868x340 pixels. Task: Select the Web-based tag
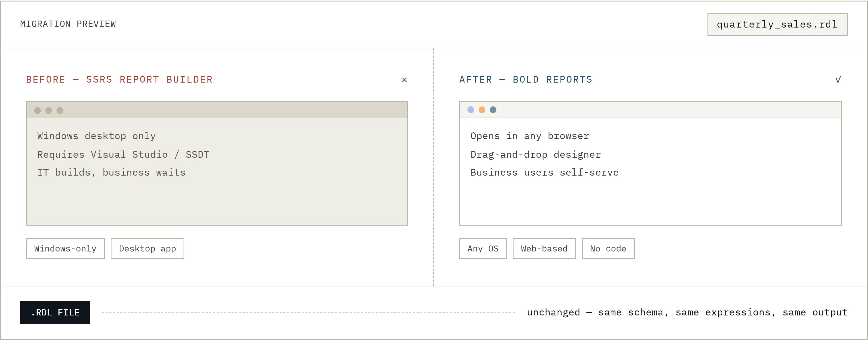(544, 248)
